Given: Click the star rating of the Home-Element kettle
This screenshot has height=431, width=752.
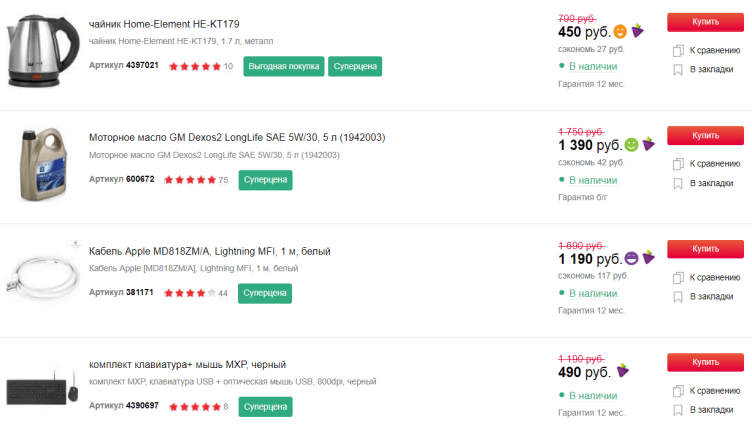Looking at the screenshot, I should point(195,67).
